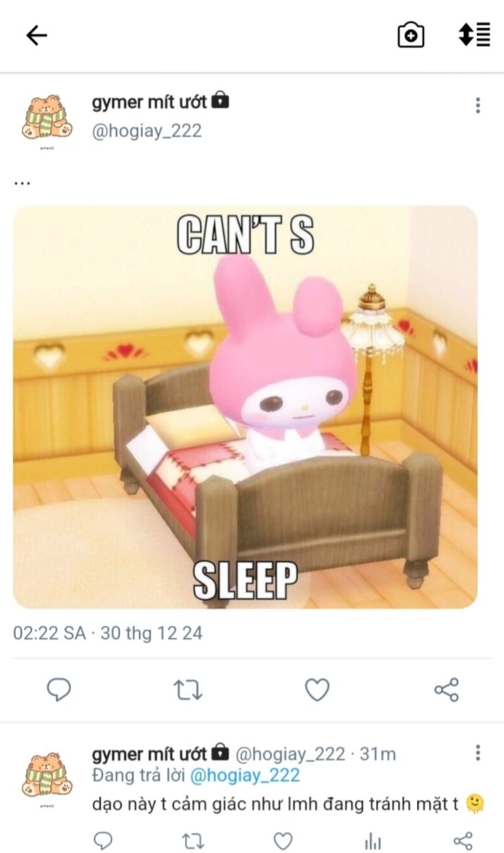Open the three-dot menu on main tweet
This screenshot has height=853, width=504.
click(x=478, y=105)
